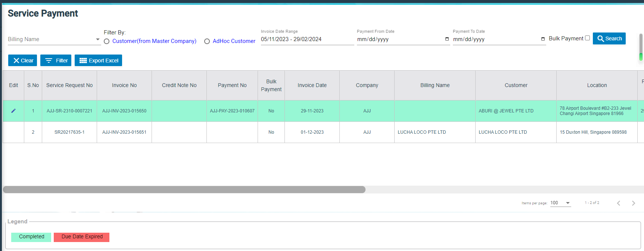Click the pencil edit icon in row 1
This screenshot has height=251, width=644.
click(x=13, y=111)
